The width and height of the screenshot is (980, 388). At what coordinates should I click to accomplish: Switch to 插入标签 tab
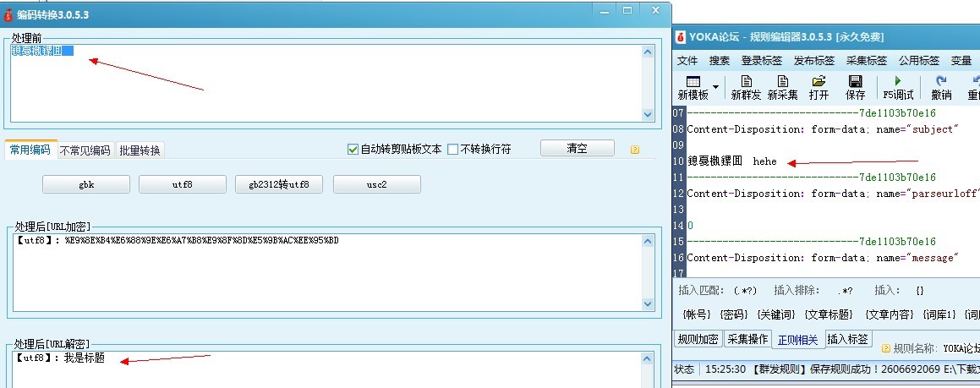tap(848, 339)
